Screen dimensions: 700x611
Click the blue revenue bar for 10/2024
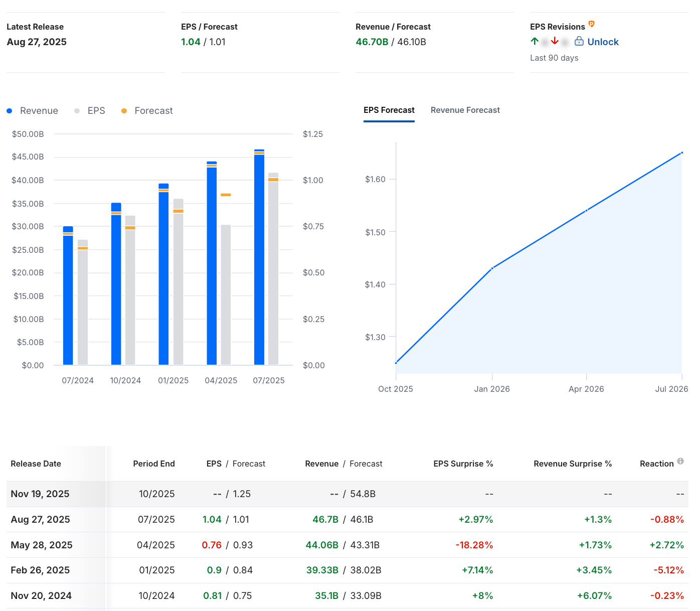(116, 284)
